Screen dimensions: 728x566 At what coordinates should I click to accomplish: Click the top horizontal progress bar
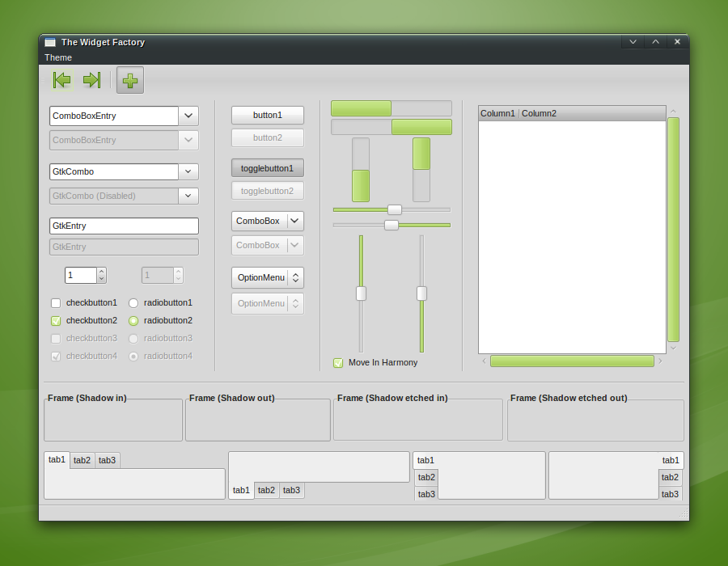pyautogui.click(x=392, y=108)
